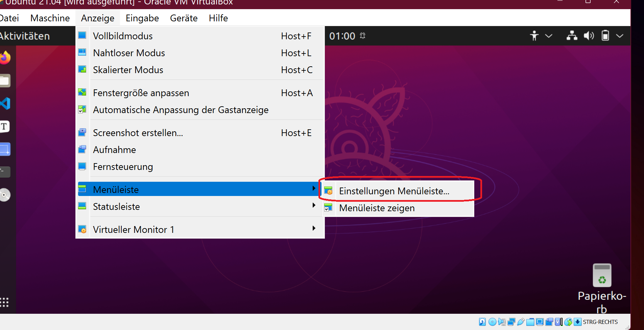Click the keyboard capture down-arrow indicator

tap(578, 322)
